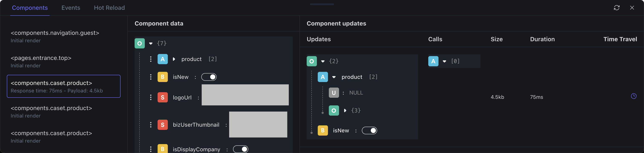Collapse product [2] array in Updates
644x153 pixels.
[334, 77]
